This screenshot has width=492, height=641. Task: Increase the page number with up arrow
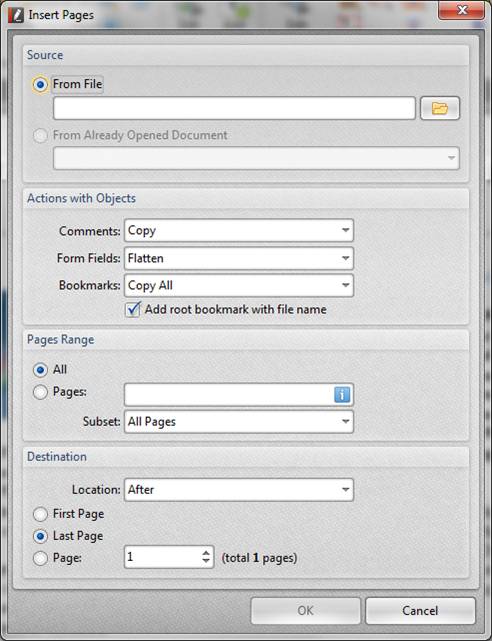point(206,552)
